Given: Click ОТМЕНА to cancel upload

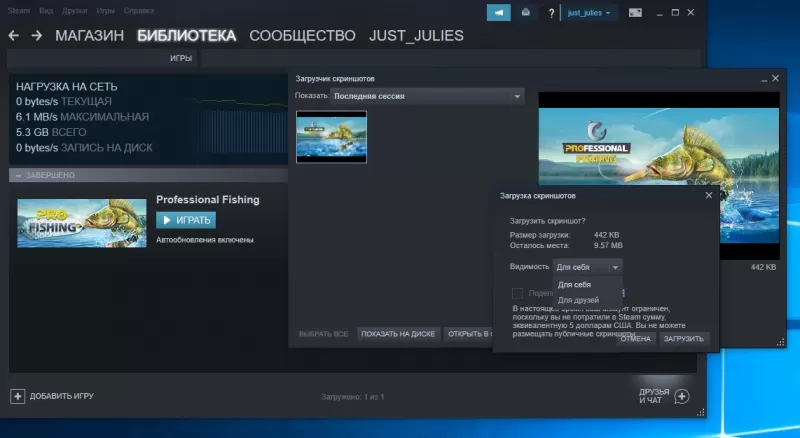Looking at the screenshot, I should (x=635, y=339).
